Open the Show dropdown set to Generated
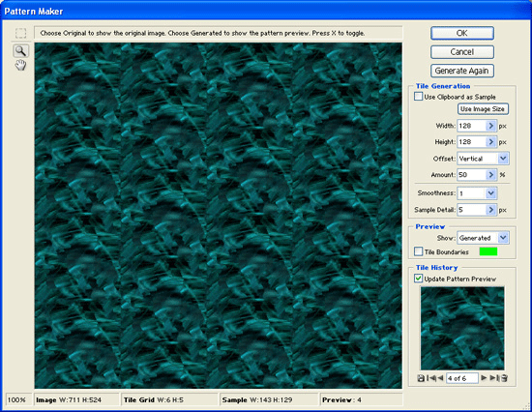 [x=483, y=238]
